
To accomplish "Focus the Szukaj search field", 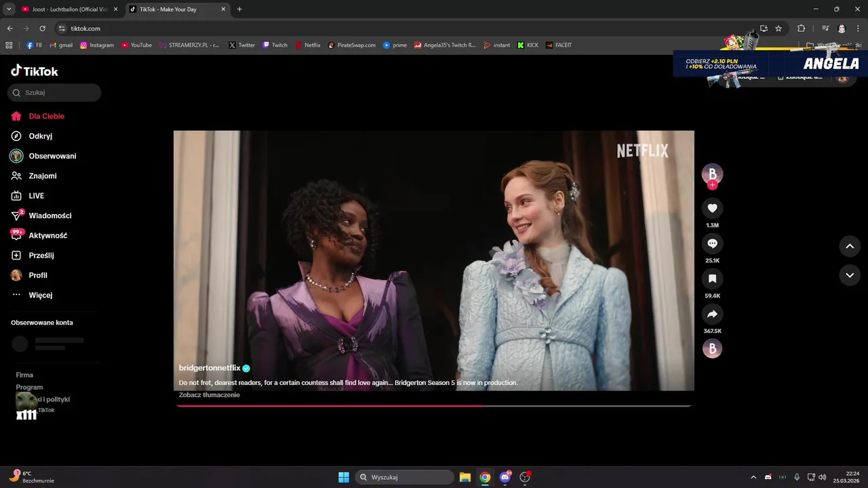I will 54,93.
